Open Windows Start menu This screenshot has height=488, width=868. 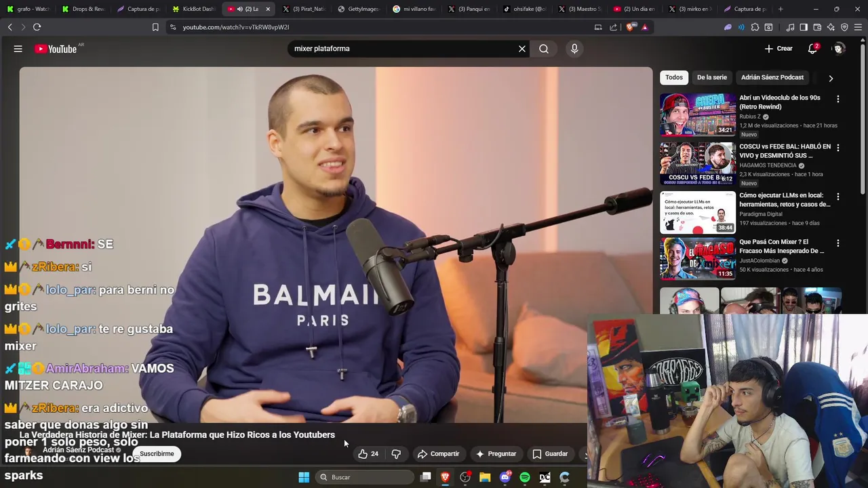[304, 477]
